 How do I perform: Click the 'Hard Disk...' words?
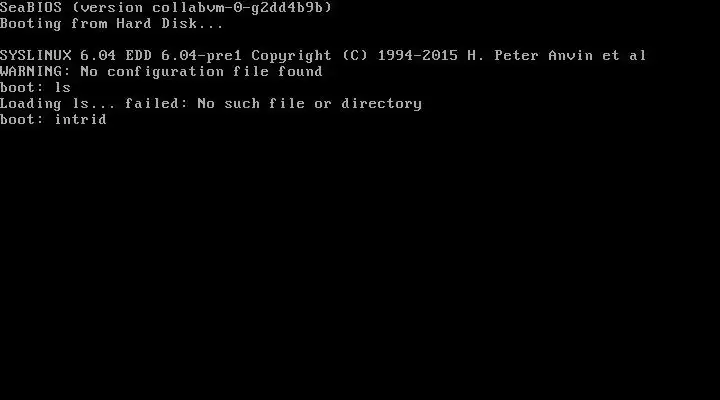[x=170, y=23]
